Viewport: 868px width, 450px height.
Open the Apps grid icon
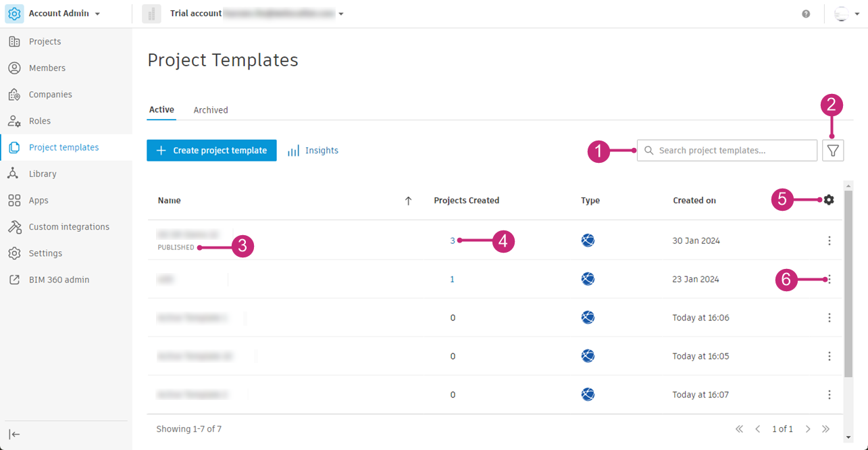click(14, 201)
